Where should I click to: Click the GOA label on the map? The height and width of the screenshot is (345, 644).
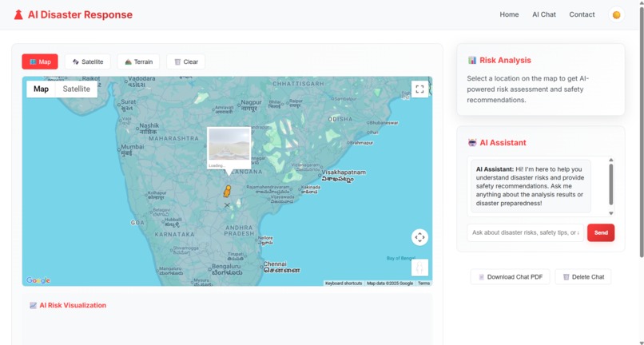(x=137, y=223)
